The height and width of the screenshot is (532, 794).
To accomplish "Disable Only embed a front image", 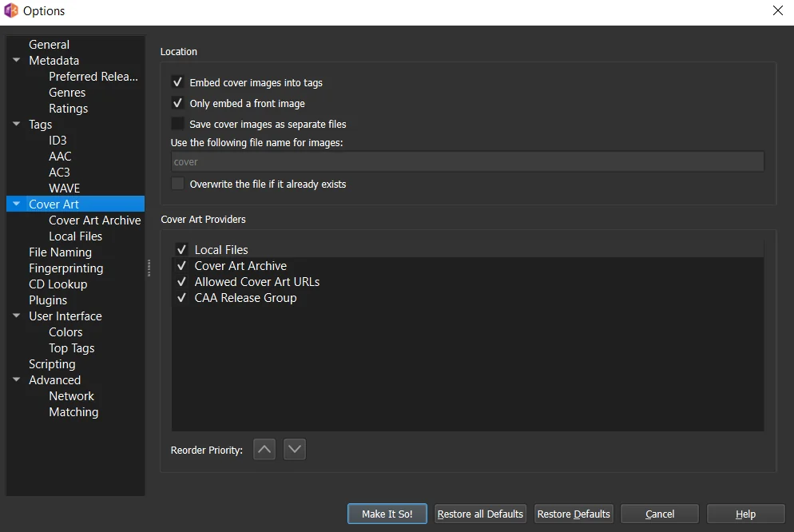I will pos(178,103).
